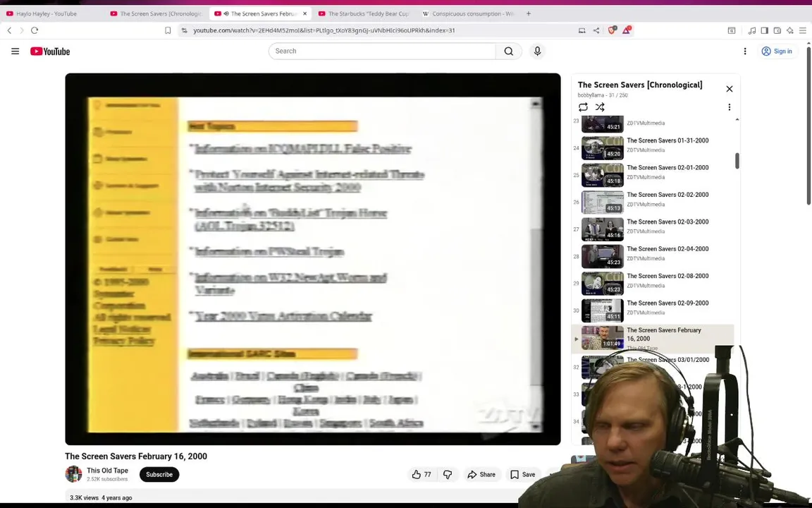The height and width of the screenshot is (508, 812).
Task: Open The Screen Savers [Chronological] playlist title
Action: (x=639, y=85)
